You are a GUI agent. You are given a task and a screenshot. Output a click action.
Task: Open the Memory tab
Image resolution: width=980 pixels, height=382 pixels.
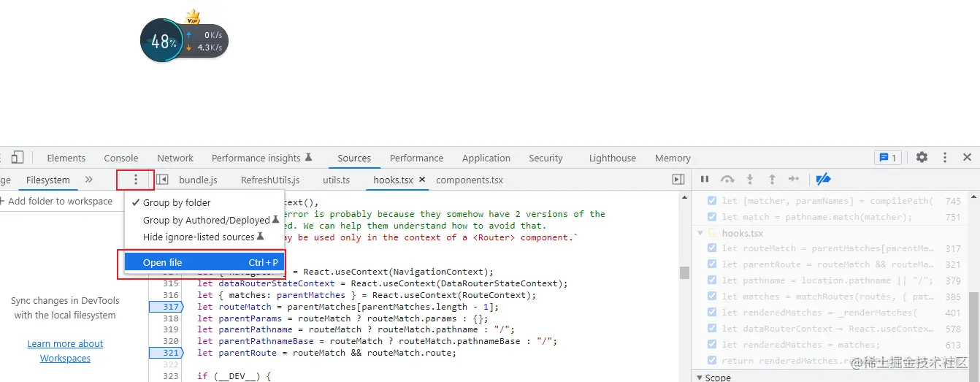tap(673, 158)
